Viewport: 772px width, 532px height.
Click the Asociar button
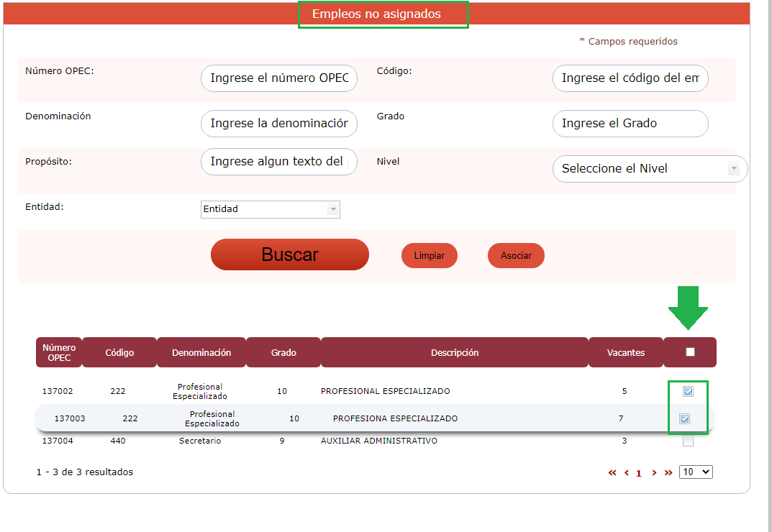pyautogui.click(x=516, y=256)
